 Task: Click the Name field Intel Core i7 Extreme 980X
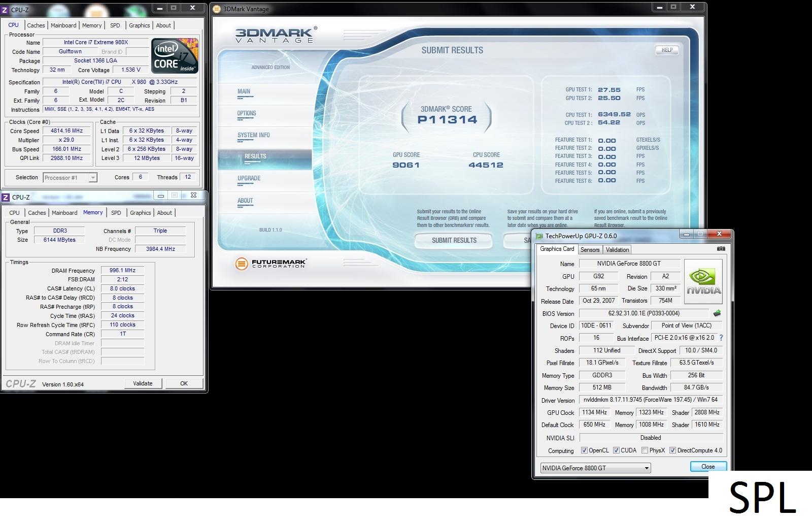point(96,43)
